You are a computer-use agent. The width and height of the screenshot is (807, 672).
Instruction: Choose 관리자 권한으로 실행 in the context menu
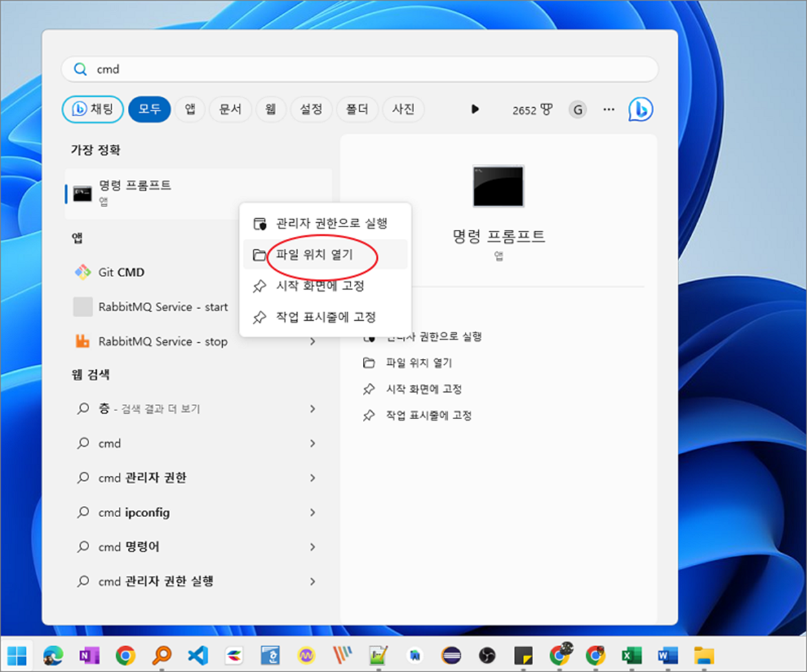coord(325,223)
